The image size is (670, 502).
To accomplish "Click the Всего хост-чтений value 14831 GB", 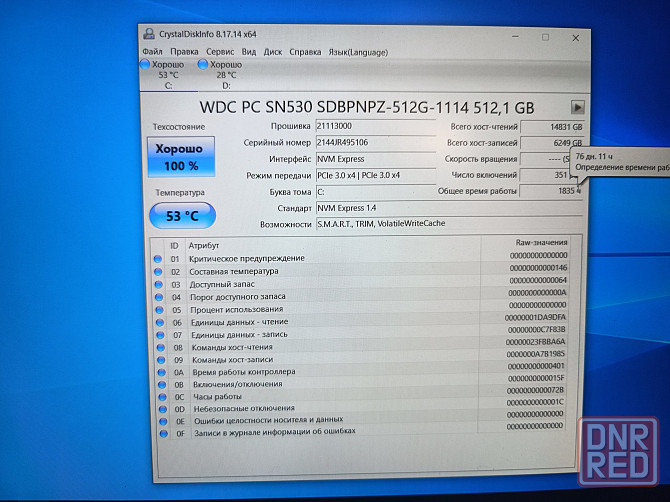I will coord(552,127).
